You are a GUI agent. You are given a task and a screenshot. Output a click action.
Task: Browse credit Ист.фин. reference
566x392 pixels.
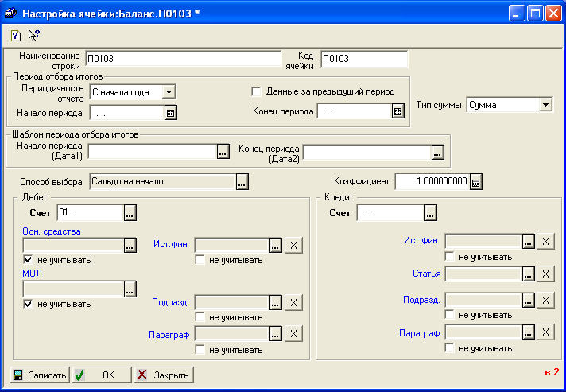pos(528,241)
